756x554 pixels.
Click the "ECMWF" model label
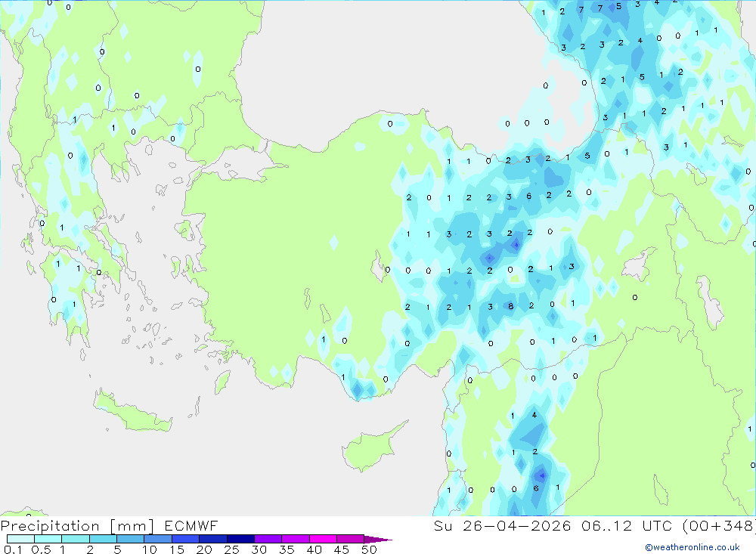pos(191,525)
